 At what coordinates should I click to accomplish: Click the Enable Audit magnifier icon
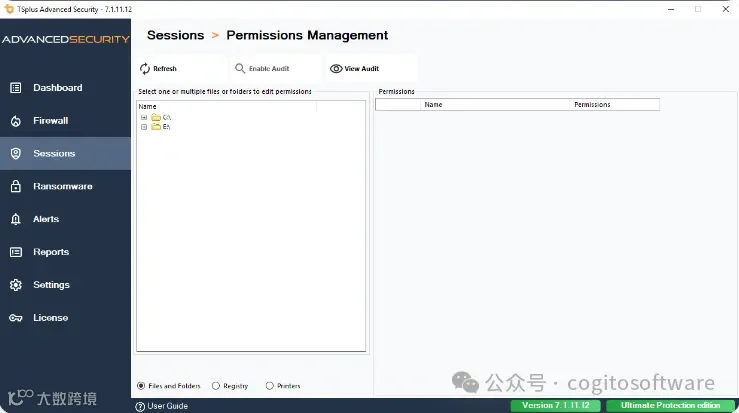point(240,69)
